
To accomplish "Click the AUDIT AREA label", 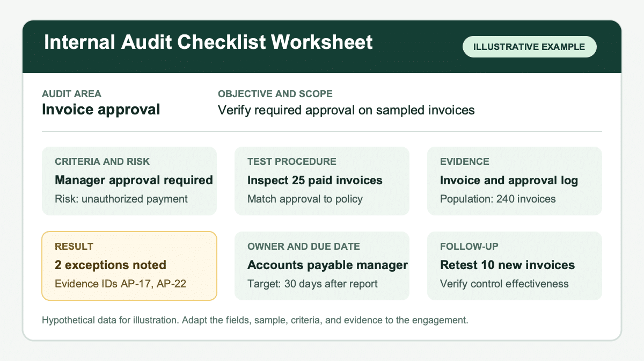I will pyautogui.click(x=71, y=94).
